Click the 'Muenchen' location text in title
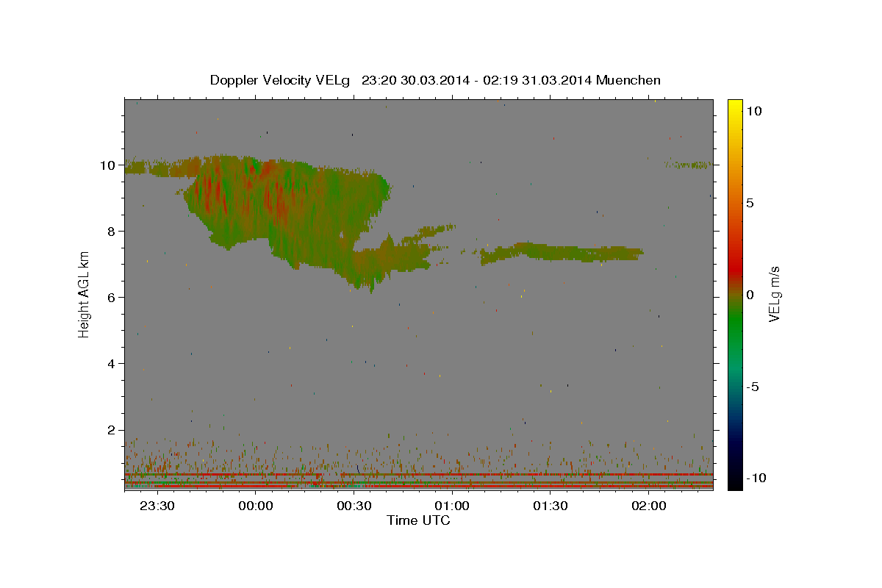882x588 pixels. click(x=628, y=80)
